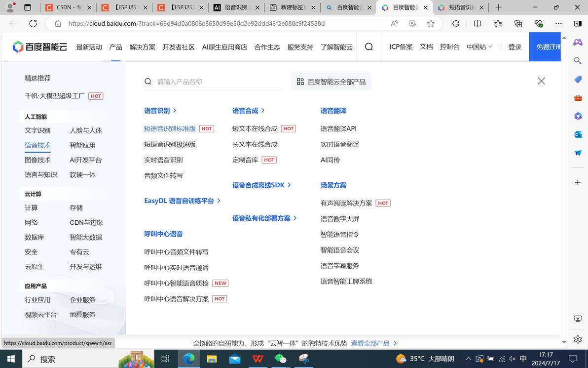The width and height of the screenshot is (588, 368).
Task: Expand the 中国站 region dropdown
Action: [479, 47]
